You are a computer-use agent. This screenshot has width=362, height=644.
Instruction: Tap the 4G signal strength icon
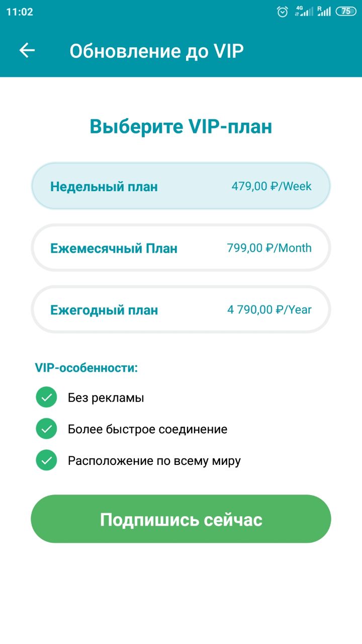(304, 11)
